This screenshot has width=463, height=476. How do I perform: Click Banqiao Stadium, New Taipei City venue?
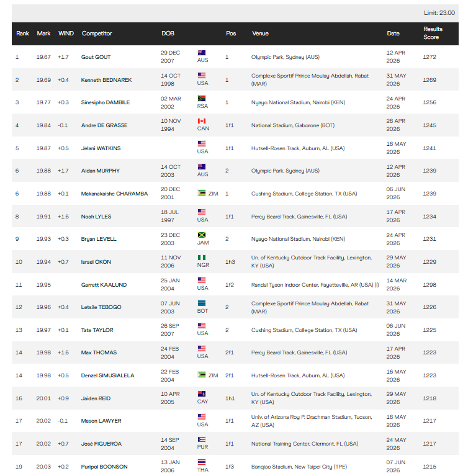click(299, 467)
